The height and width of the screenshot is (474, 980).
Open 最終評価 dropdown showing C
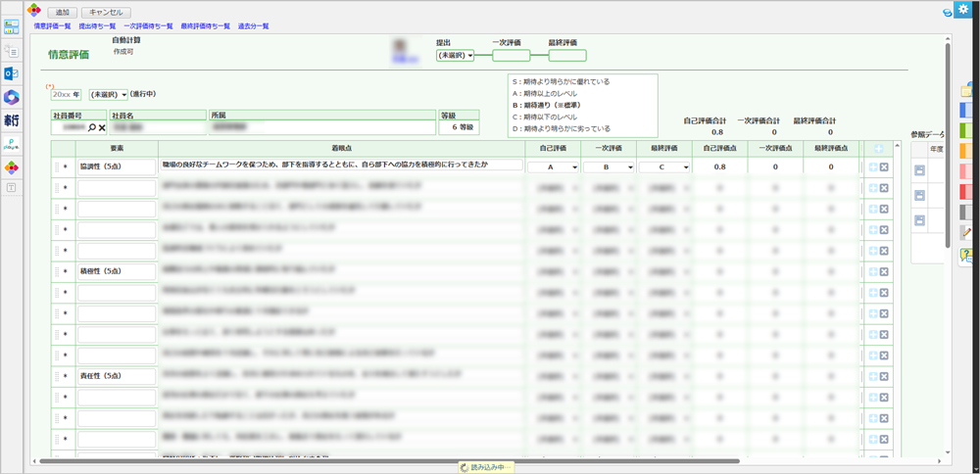tap(664, 167)
